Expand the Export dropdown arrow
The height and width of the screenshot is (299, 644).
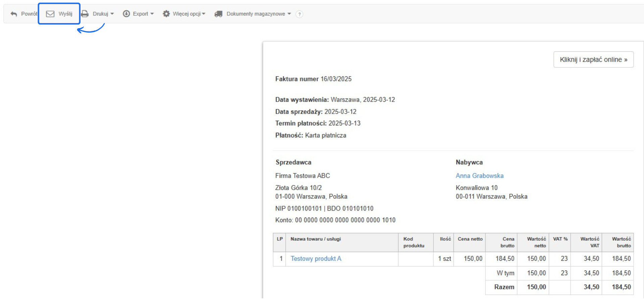click(152, 14)
